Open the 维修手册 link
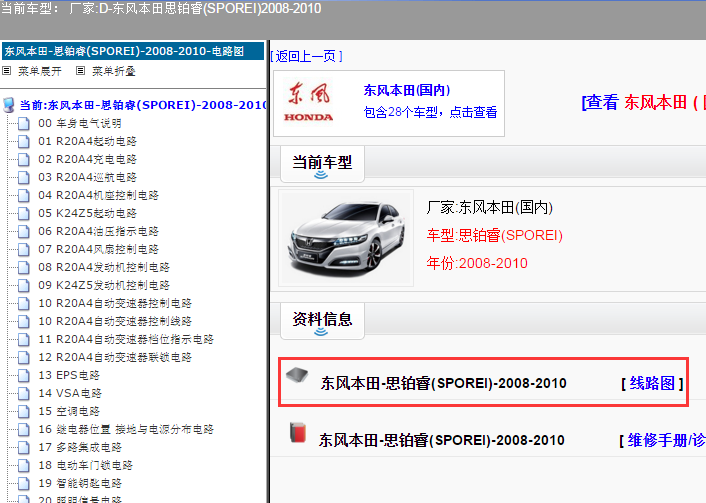Viewport: 706px width, 503px height. point(666,440)
